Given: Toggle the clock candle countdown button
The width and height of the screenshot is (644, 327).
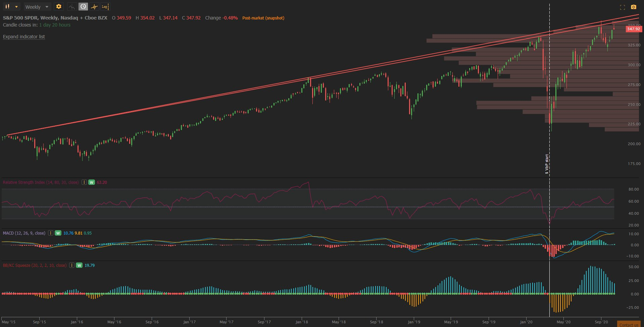Looking at the screenshot, I should [x=83, y=7].
